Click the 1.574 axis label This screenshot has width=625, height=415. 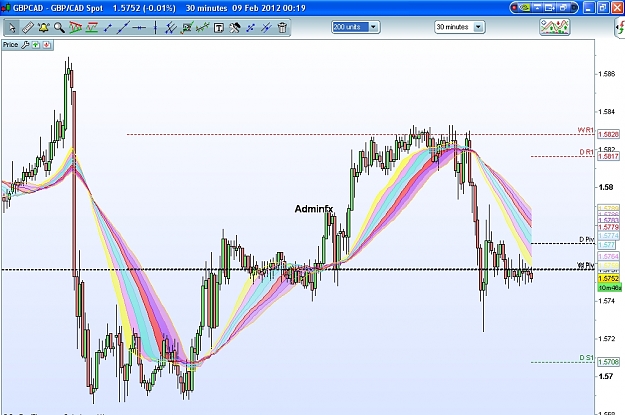click(x=606, y=301)
